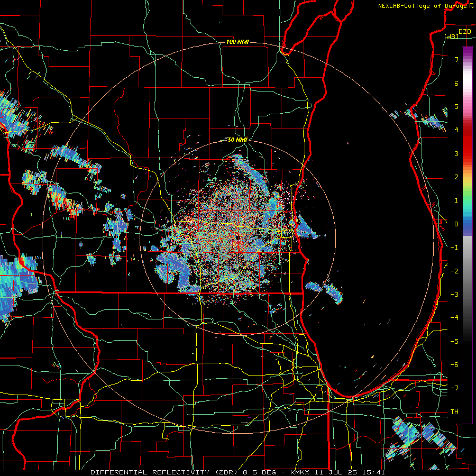Image resolution: width=476 pixels, height=476 pixels.
Task: Click the 1 dB scale label
Action: coord(456,200)
